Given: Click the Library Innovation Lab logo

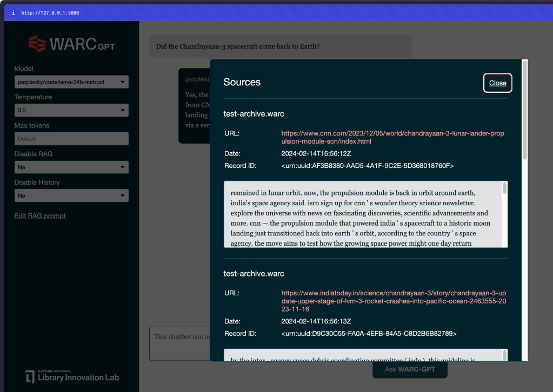Looking at the screenshot, I should pyautogui.click(x=72, y=377).
